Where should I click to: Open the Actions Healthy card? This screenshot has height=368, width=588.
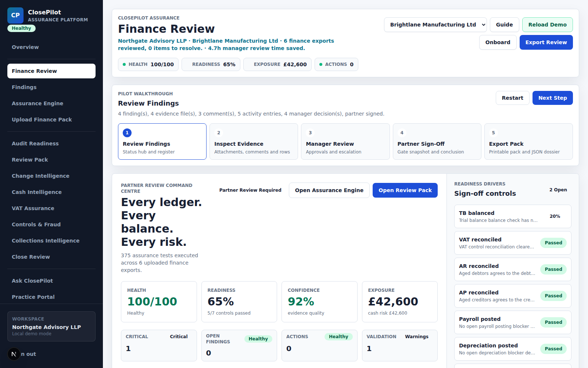[x=319, y=346]
